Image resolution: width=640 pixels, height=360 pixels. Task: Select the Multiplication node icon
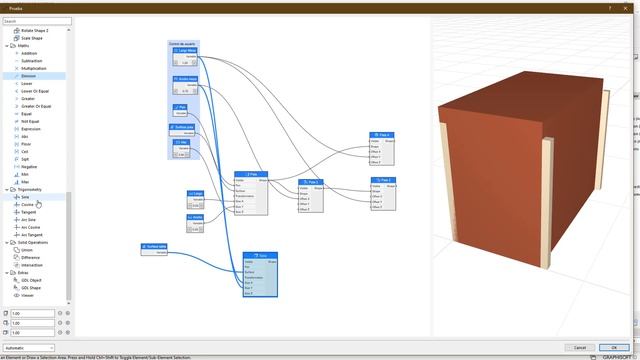tap(17, 68)
